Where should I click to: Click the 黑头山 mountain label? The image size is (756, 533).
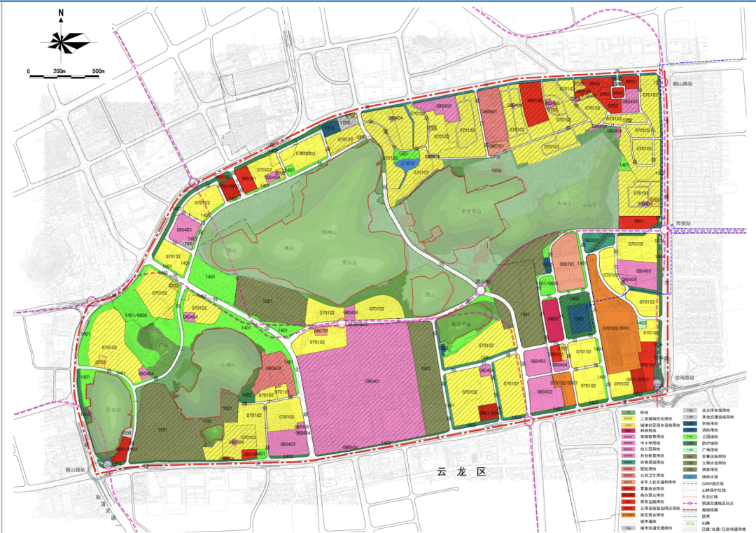point(349,262)
